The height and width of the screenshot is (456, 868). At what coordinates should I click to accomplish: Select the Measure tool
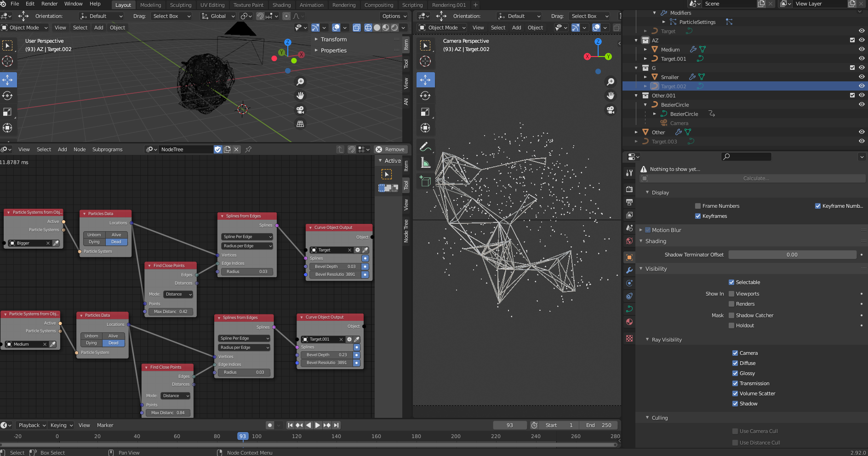[425, 162]
